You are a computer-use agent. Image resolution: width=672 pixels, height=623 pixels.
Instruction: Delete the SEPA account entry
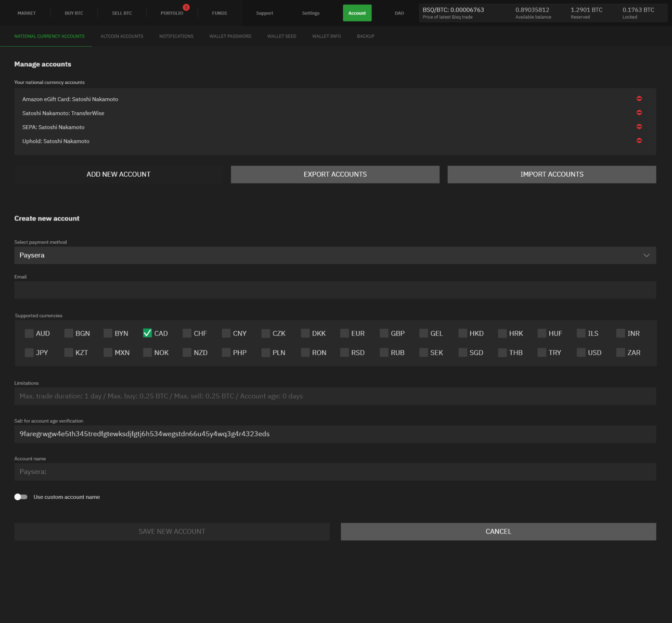(639, 127)
